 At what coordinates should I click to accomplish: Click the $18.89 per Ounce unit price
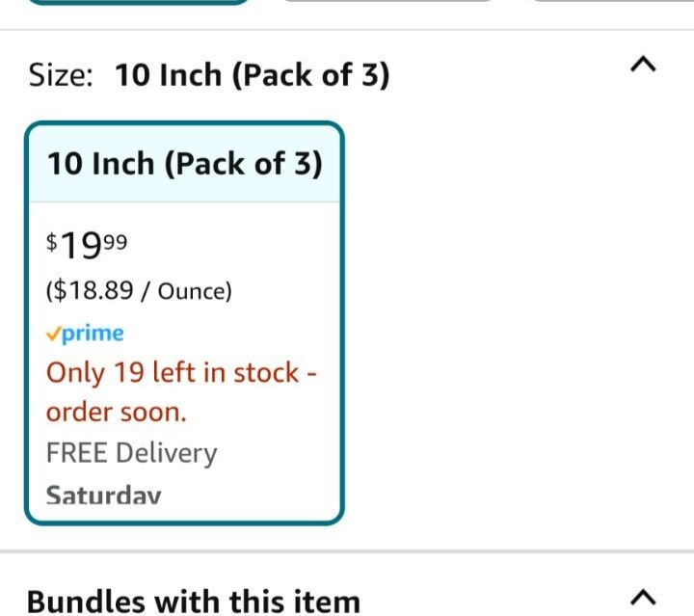139,291
